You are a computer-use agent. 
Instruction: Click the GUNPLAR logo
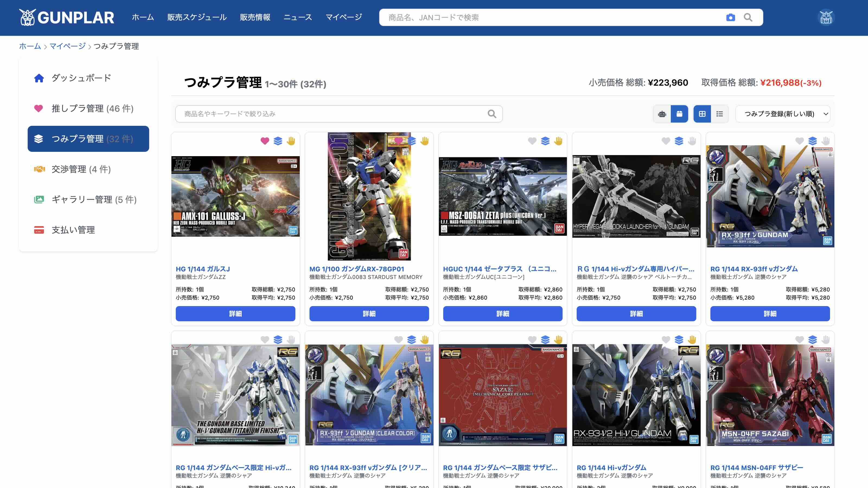(x=67, y=18)
